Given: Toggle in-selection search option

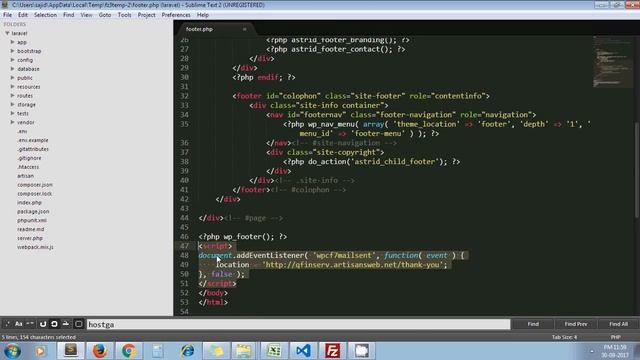Looking at the screenshot, I should tap(66, 324).
